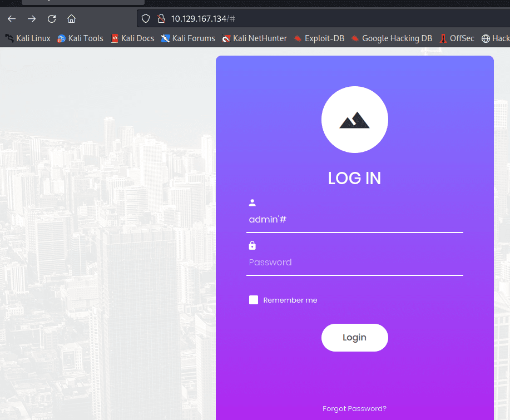This screenshot has width=510, height=420.
Task: Click the mountain logo avatar circle
Action: click(x=354, y=120)
